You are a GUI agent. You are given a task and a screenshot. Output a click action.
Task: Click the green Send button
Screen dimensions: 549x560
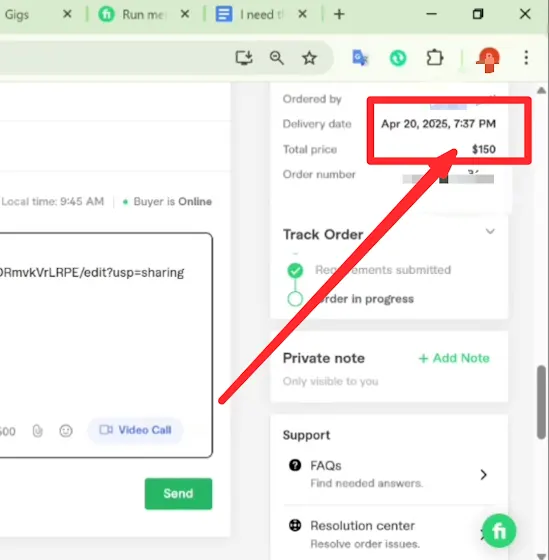[178, 494]
